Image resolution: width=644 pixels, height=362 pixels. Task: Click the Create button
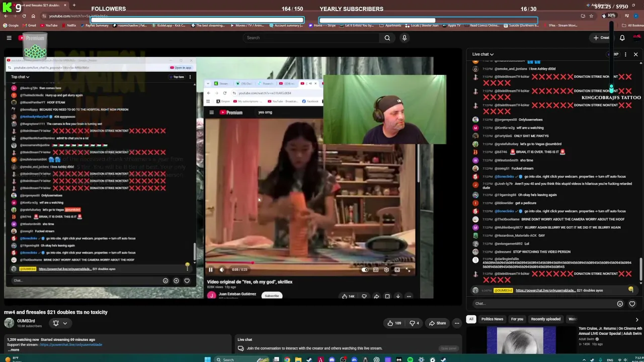click(x=602, y=38)
